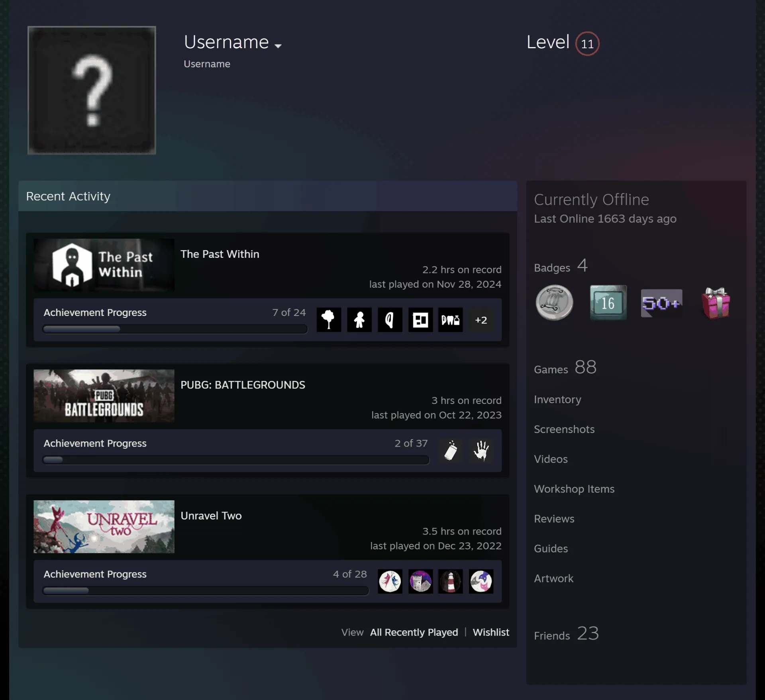765x700 pixels.
Task: Click the spray can achievement icon for PUBG
Action: pos(451,451)
